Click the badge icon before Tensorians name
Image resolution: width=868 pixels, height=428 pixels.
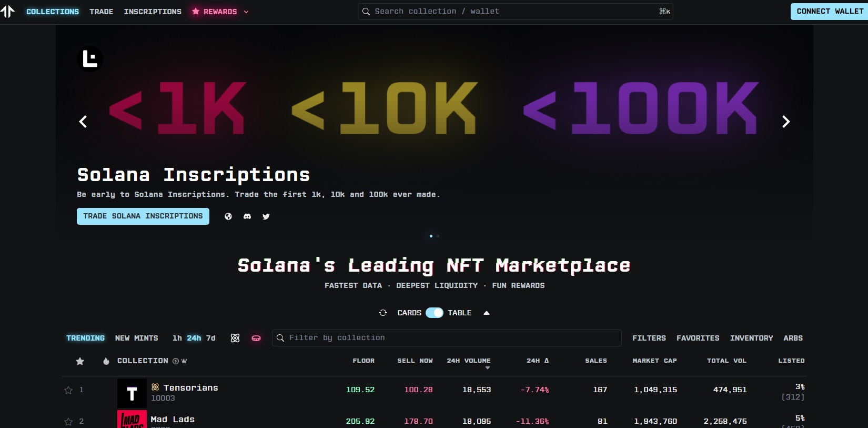pos(155,387)
